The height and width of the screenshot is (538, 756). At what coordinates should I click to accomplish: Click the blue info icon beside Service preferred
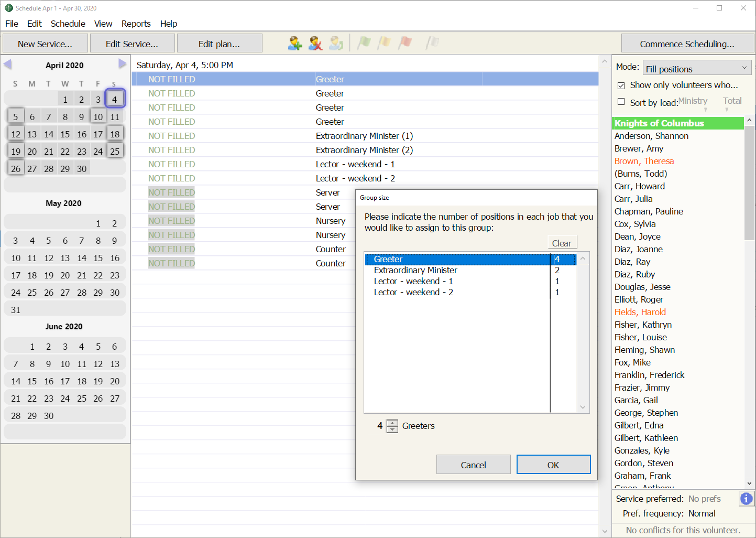(x=746, y=499)
